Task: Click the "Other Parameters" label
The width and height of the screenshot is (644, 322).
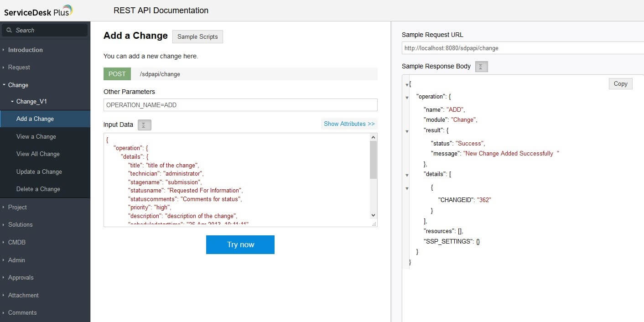Action: 129,92
